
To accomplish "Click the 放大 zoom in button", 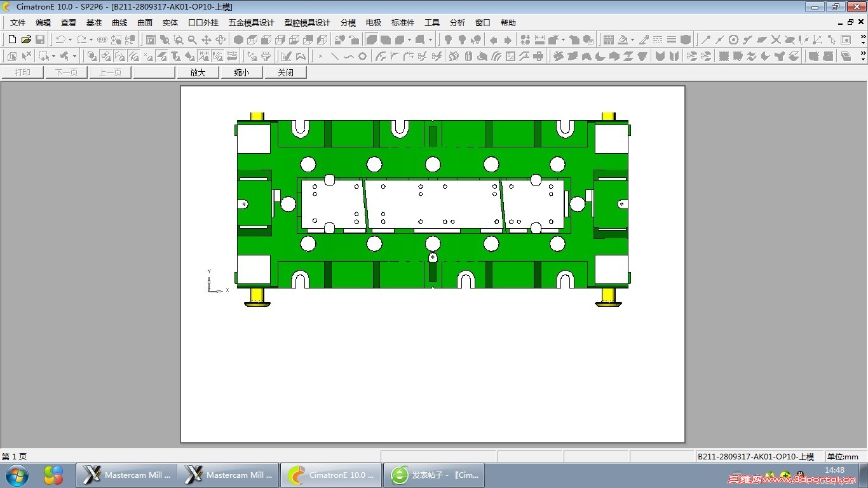I will (x=198, y=72).
